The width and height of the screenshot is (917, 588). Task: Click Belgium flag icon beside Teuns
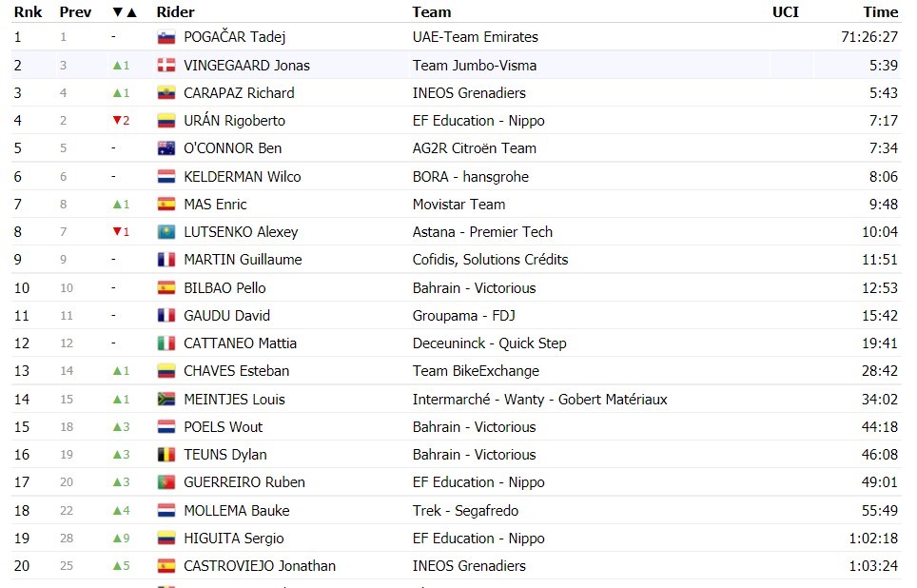(166, 455)
